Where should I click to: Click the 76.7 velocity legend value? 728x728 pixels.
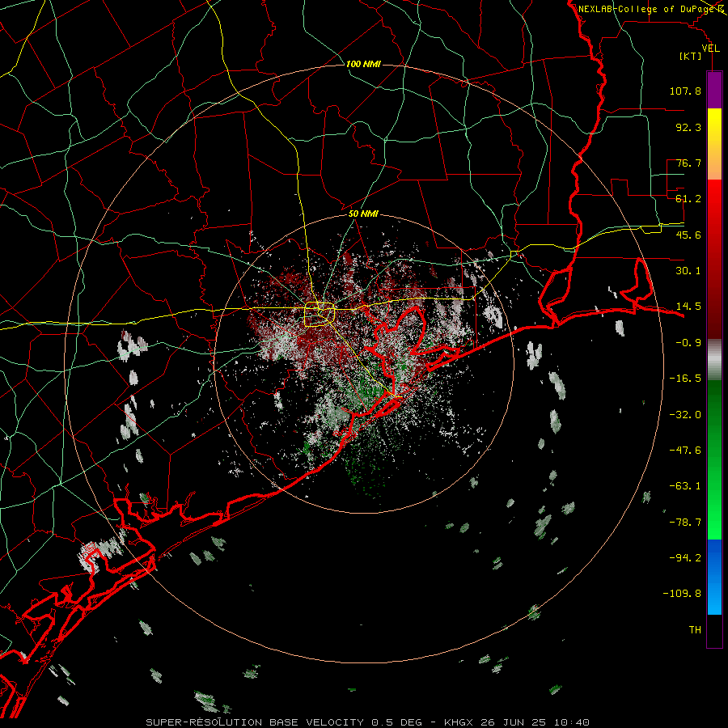pyautogui.click(x=688, y=163)
